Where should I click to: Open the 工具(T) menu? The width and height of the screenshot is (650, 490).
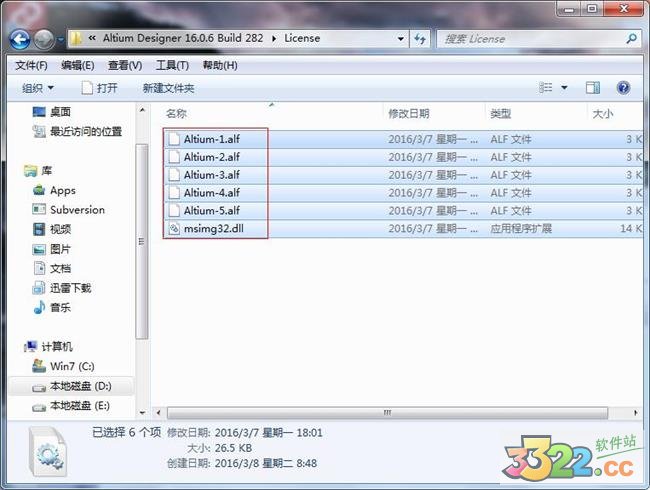pyautogui.click(x=172, y=65)
